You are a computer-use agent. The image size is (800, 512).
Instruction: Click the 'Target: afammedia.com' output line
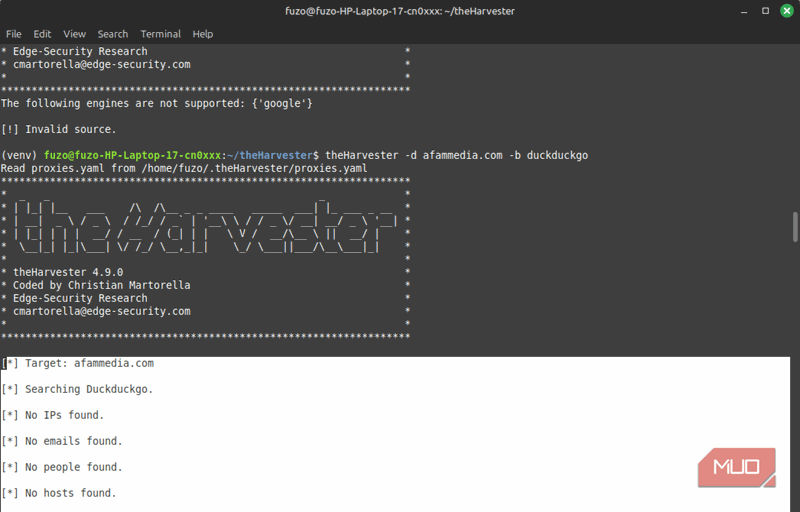coord(78,364)
